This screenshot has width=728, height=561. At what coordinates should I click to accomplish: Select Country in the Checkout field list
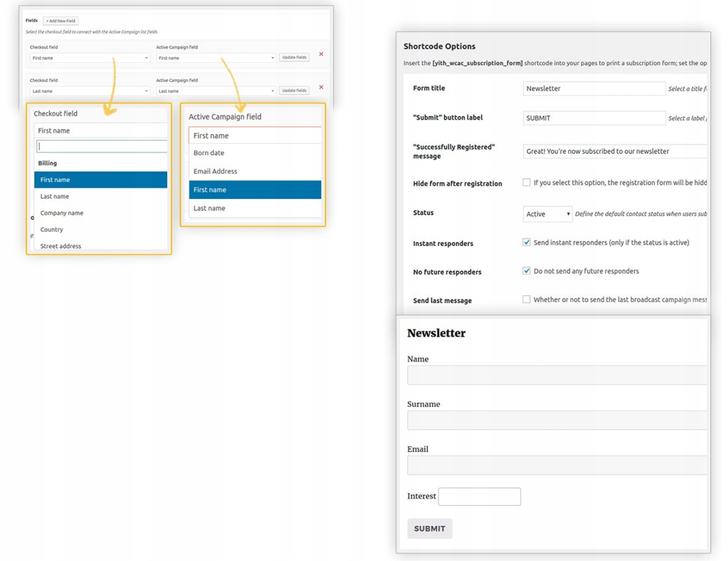click(x=52, y=230)
